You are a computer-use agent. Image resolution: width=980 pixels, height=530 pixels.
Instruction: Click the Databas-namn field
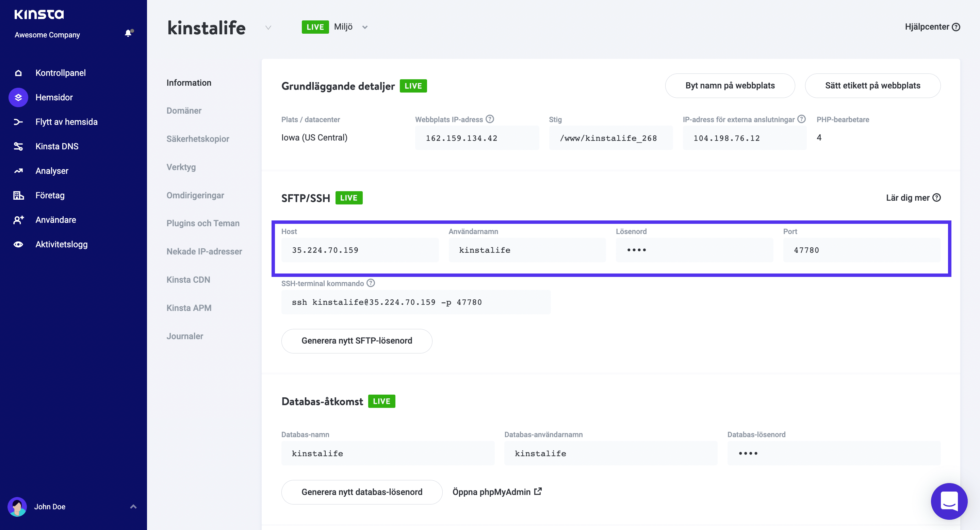(388, 453)
